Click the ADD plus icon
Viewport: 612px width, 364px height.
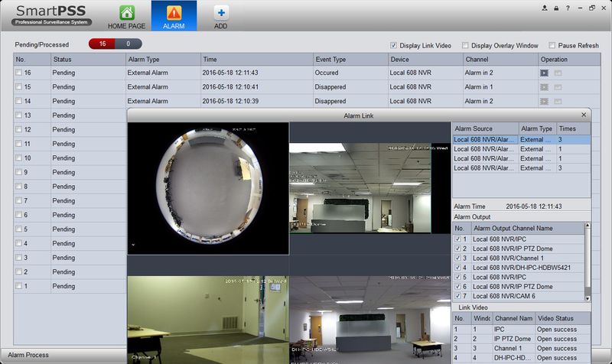220,13
